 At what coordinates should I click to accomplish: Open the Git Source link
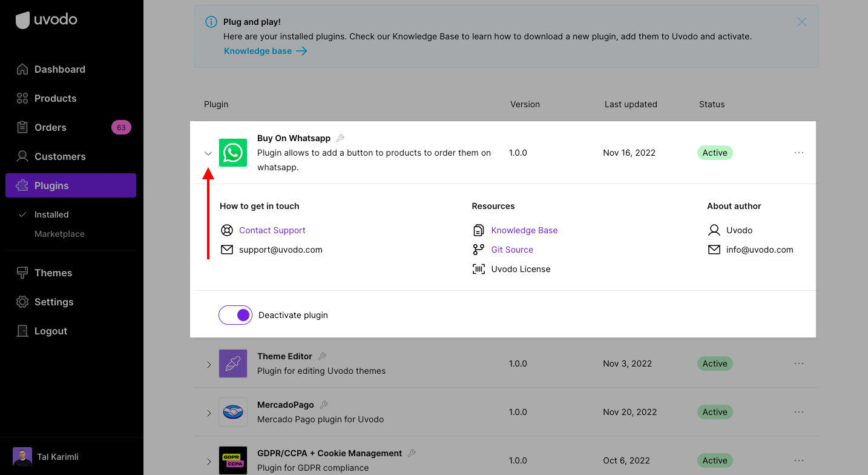coord(512,250)
